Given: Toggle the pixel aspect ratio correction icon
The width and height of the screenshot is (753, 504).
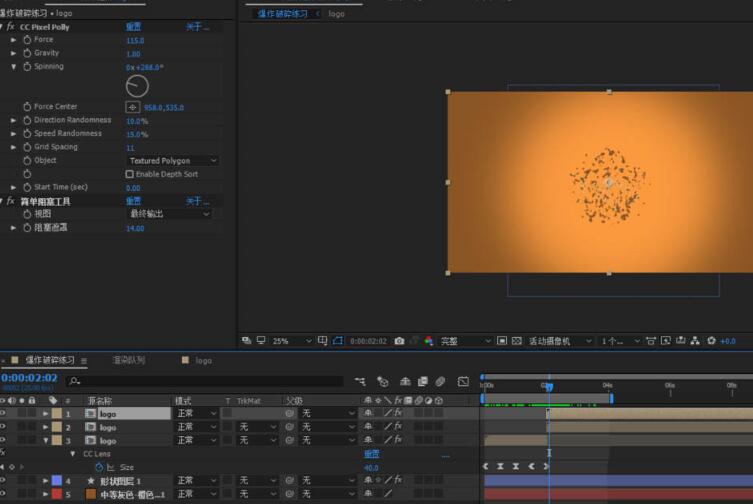Looking at the screenshot, I should tap(651, 341).
